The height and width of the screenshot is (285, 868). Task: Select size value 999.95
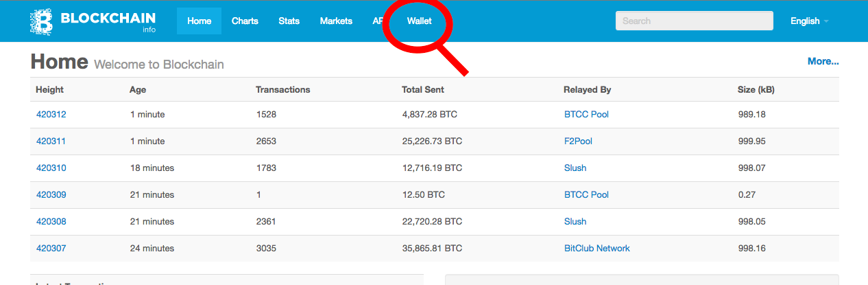pos(751,141)
